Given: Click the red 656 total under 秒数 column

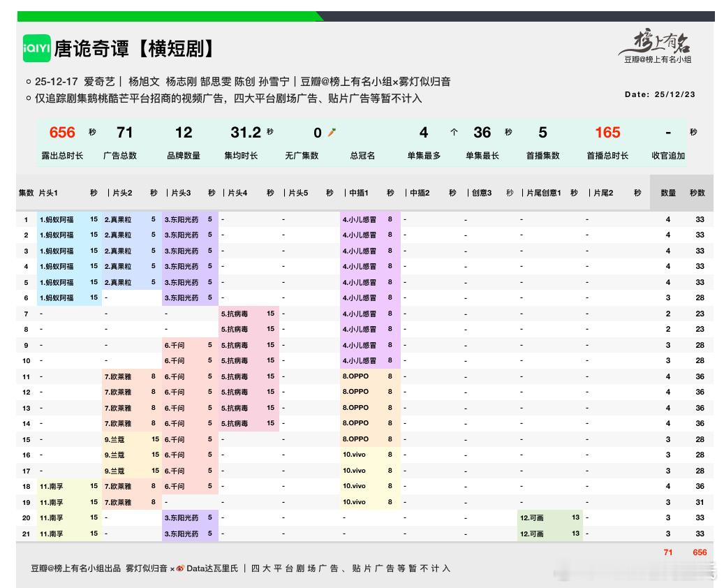Looking at the screenshot, I should point(700,552).
